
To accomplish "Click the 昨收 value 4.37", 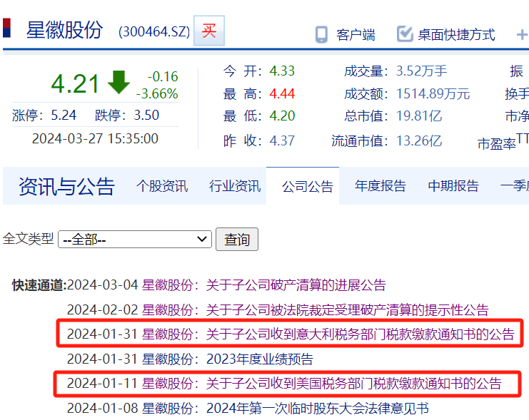I will tap(282, 141).
